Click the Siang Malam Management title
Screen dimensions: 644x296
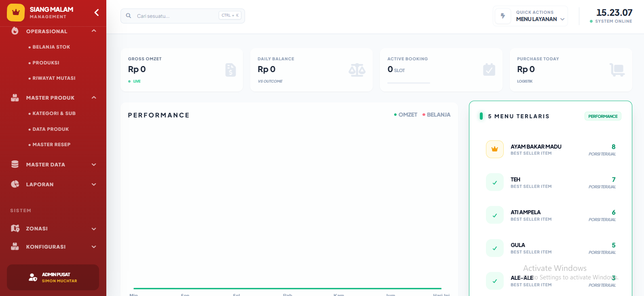(x=51, y=13)
